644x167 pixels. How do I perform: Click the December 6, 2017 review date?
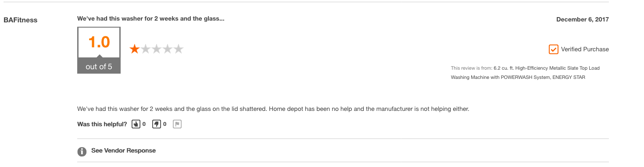[583, 19]
